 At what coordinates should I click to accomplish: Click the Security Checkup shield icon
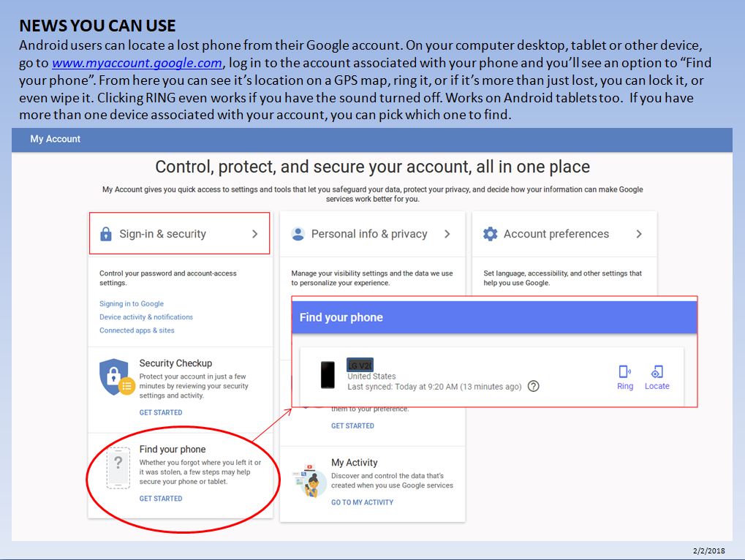point(116,378)
